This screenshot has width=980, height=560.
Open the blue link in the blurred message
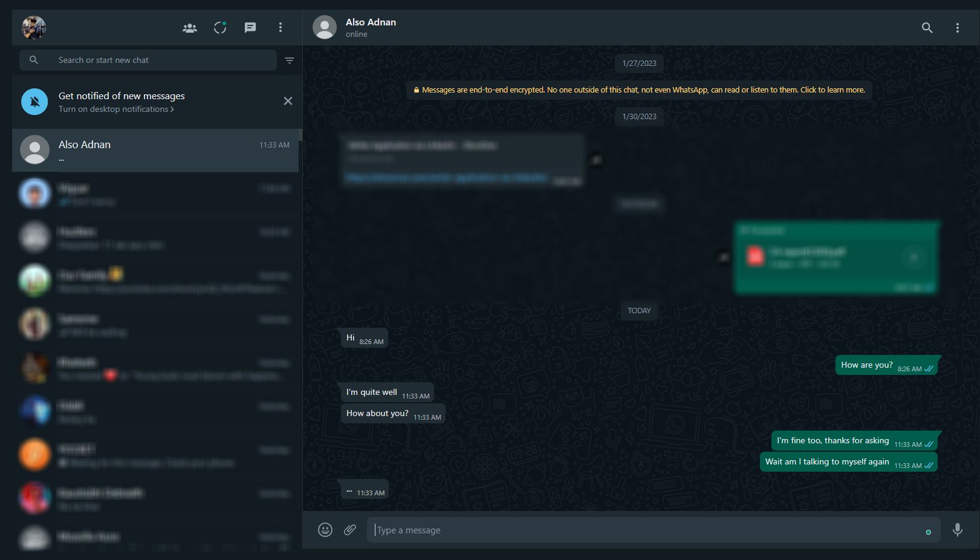coord(446,177)
